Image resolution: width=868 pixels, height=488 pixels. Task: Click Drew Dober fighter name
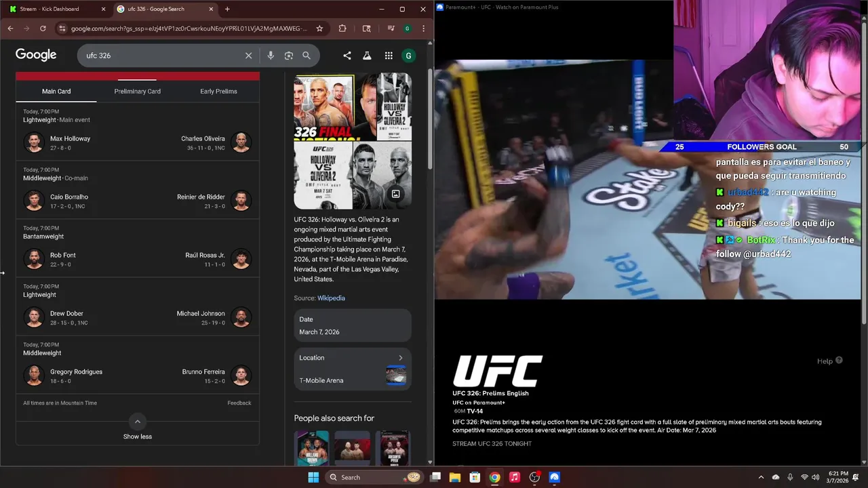66,314
